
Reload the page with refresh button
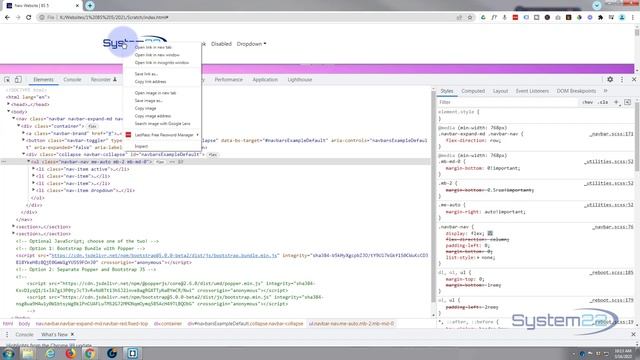(29, 18)
